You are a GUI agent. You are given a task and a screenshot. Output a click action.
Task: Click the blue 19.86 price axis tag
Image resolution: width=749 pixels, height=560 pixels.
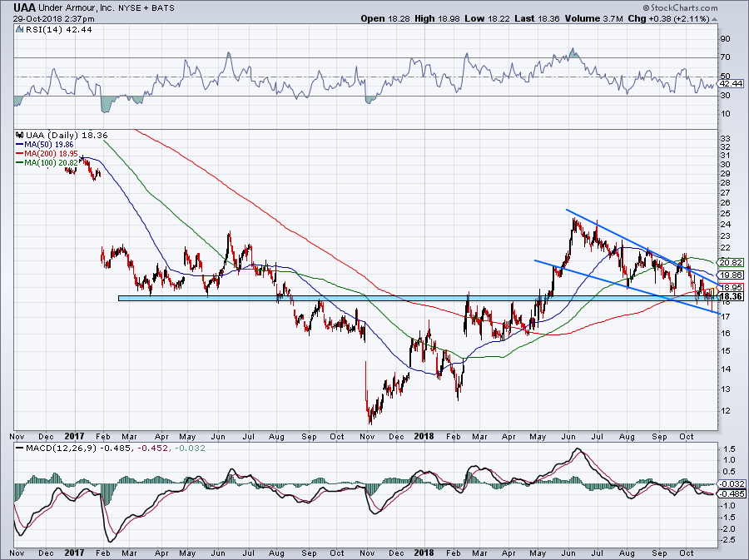[x=731, y=275]
